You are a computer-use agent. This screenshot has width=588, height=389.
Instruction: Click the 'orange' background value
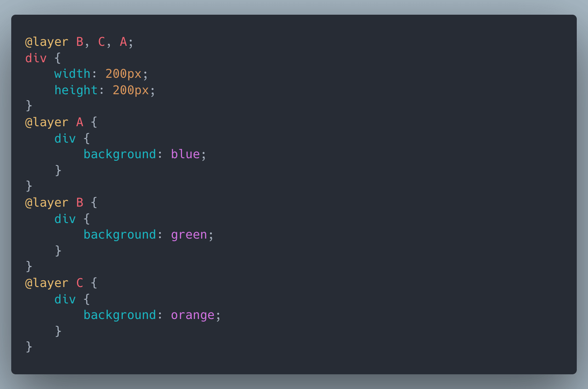click(x=192, y=315)
